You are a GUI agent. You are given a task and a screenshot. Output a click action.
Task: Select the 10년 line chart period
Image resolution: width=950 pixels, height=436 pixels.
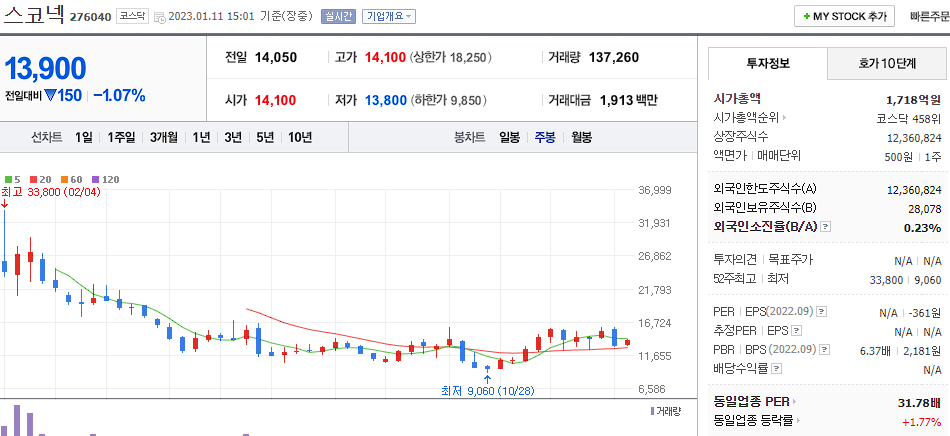(300, 137)
